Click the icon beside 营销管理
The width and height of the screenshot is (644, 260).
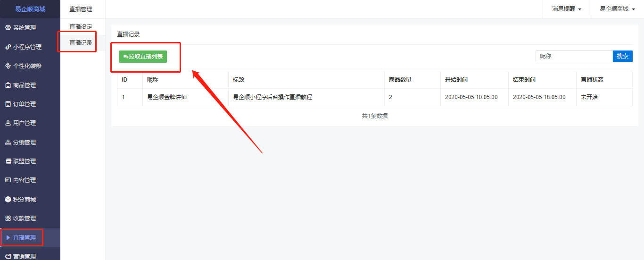[8, 257]
